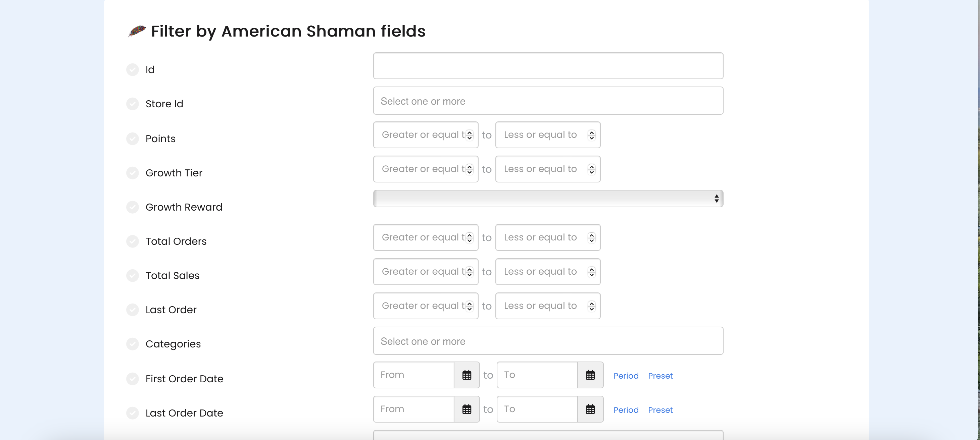Viewport: 980px width, 440px height.
Task: Click Points maximum value stepper arrows
Action: coord(592,135)
